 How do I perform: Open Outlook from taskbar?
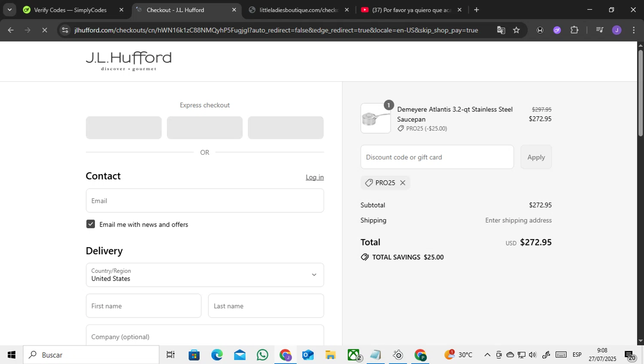(x=308, y=355)
